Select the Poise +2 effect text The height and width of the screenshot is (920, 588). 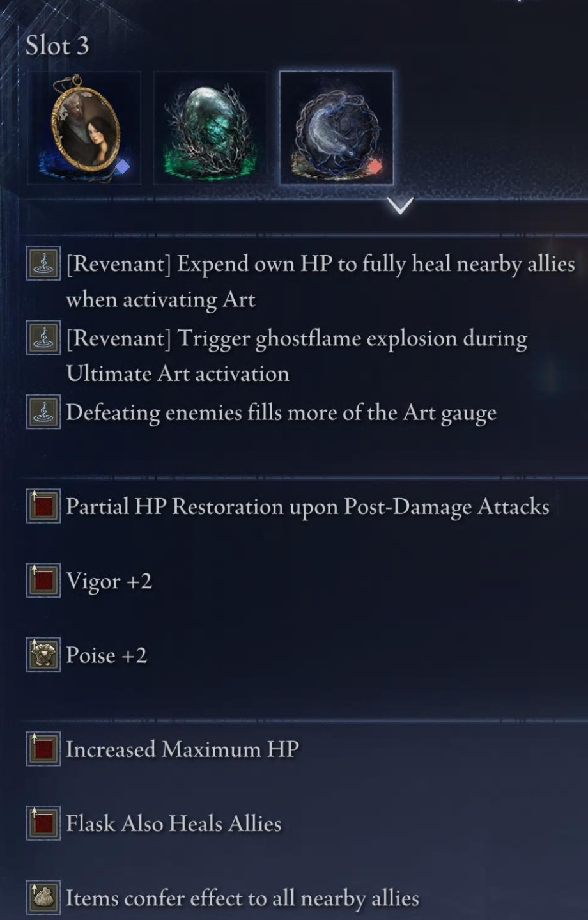point(107,655)
